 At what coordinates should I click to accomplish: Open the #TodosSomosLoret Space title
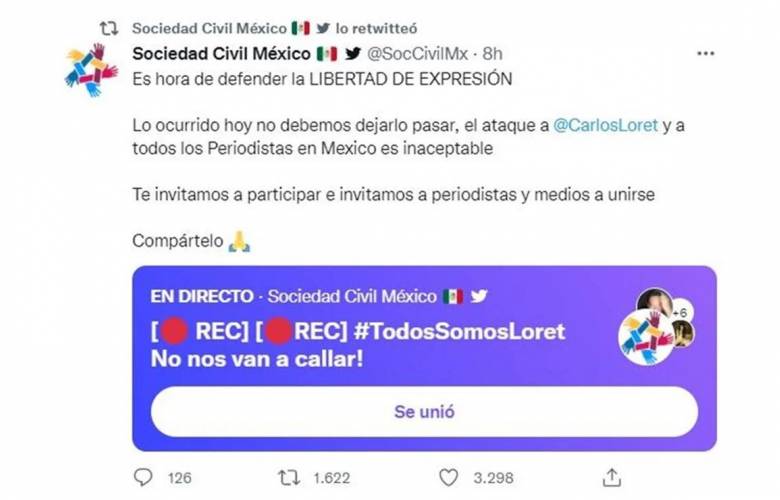coord(358,332)
